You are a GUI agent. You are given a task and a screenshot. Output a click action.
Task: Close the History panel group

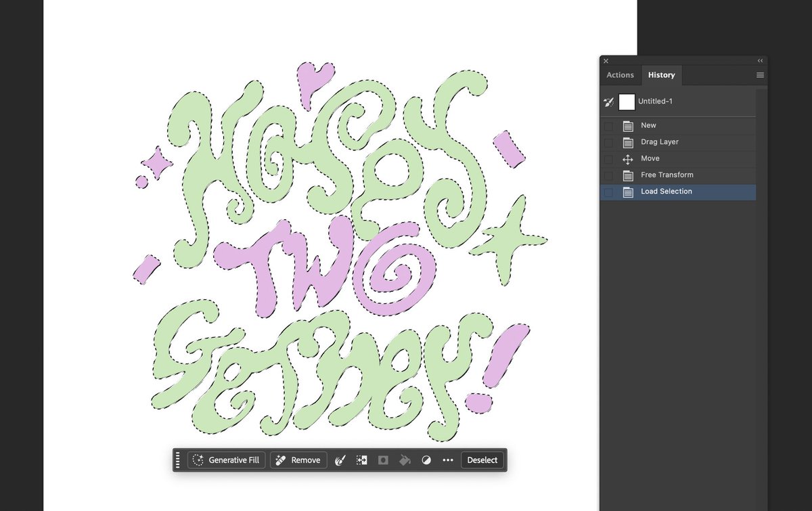606,61
